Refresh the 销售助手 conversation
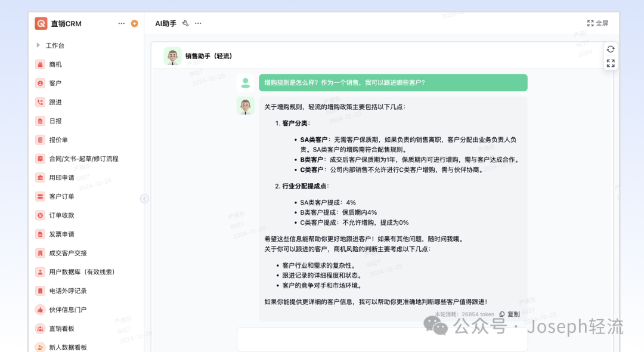This screenshot has width=644, height=352. point(610,51)
